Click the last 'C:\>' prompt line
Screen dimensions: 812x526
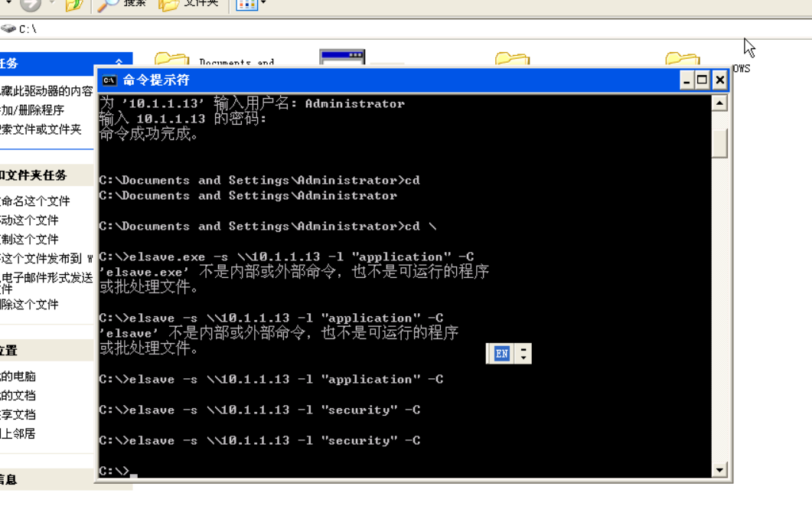(x=118, y=471)
